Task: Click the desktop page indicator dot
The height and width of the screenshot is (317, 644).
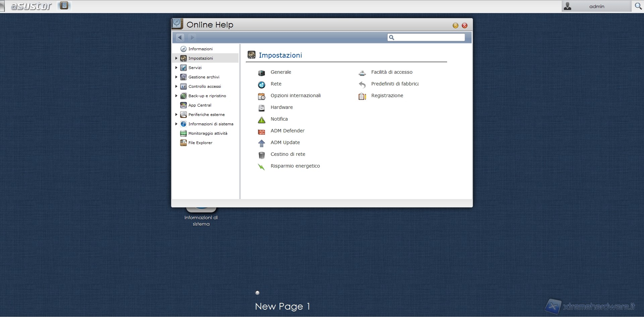Action: coord(257,293)
